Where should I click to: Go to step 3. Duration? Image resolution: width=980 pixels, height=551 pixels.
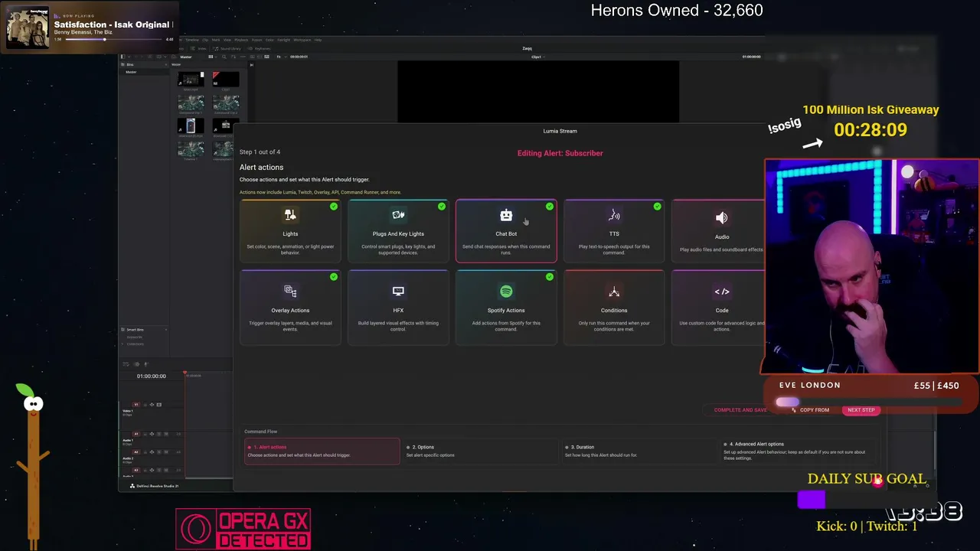point(639,451)
